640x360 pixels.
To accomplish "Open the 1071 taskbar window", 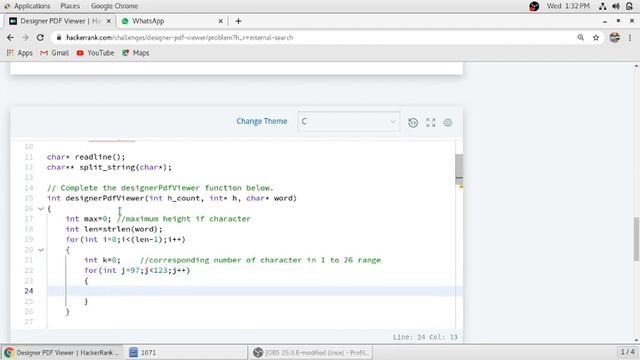I will click(186, 352).
